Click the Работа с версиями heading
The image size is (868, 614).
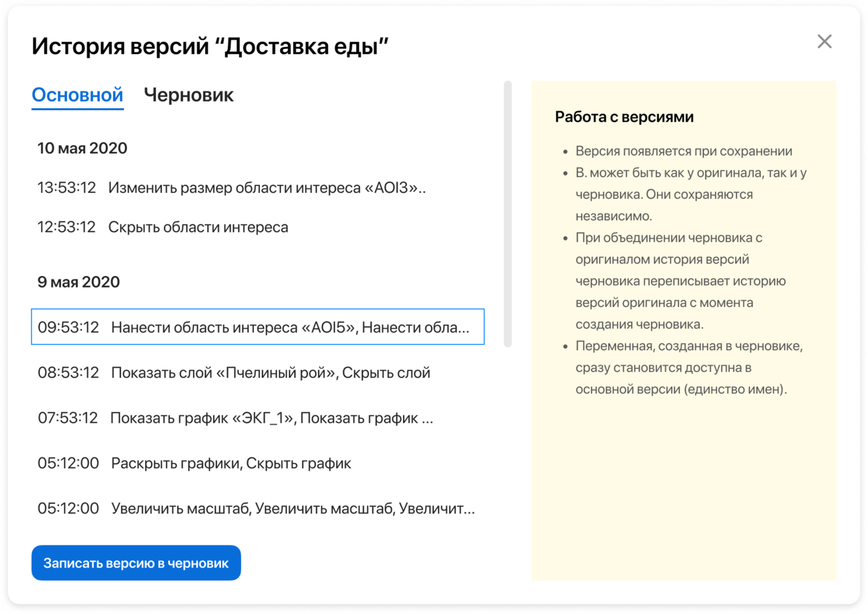[624, 117]
